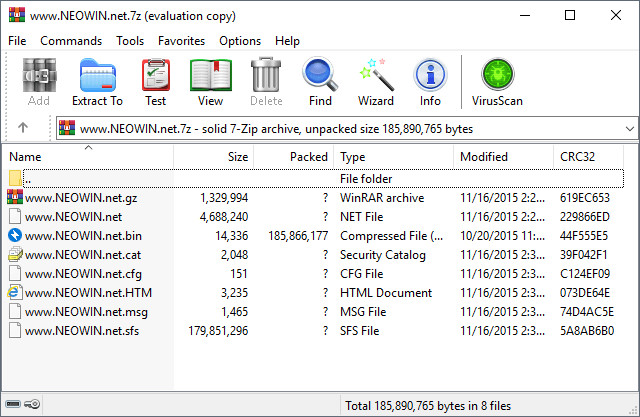Click the CRC32 value 5A8AB6B0

(587, 330)
